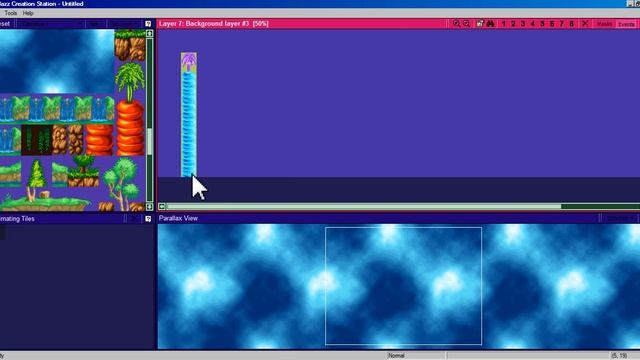Open the layer properties icon
640x360 pixels.
click(x=480, y=24)
